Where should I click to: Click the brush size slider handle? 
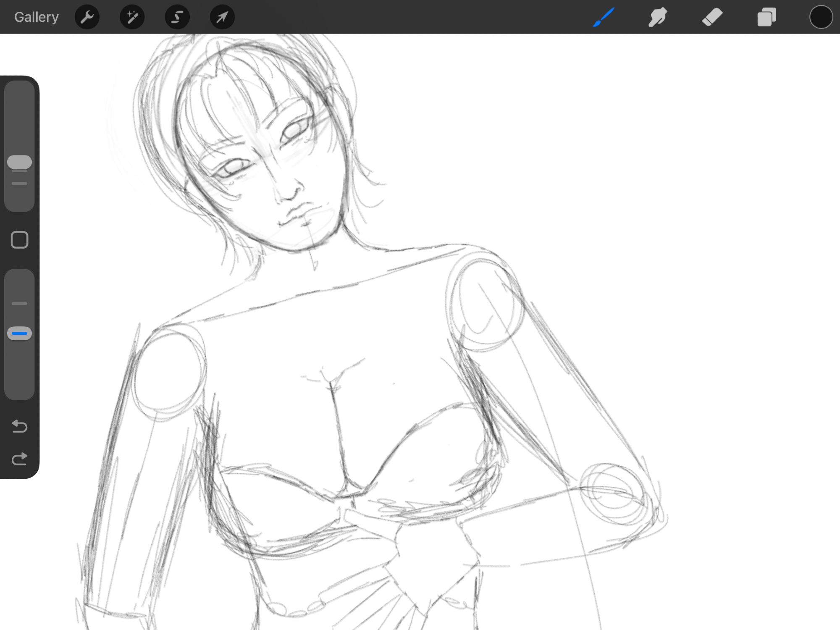click(x=19, y=162)
